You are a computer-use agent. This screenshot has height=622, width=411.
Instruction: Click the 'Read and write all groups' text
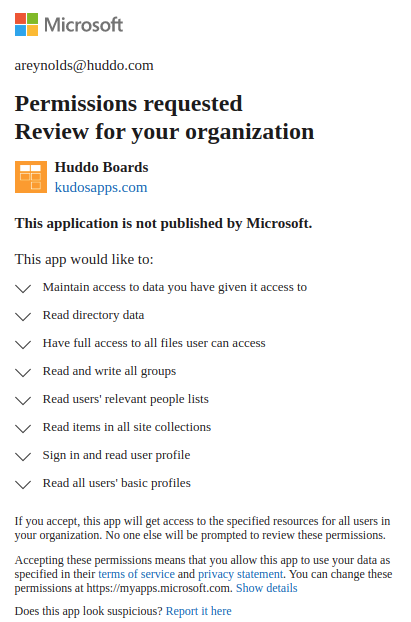pos(109,371)
